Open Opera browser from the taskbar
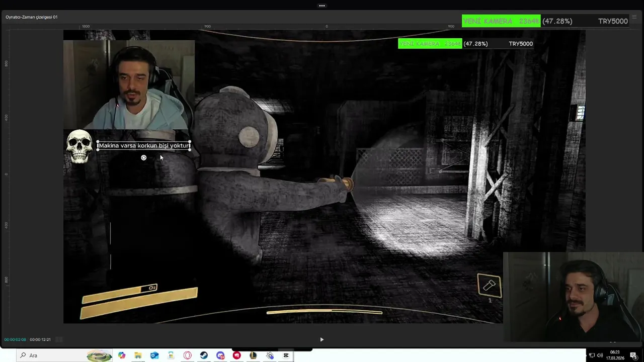This screenshot has height=362, width=644. tap(188, 355)
